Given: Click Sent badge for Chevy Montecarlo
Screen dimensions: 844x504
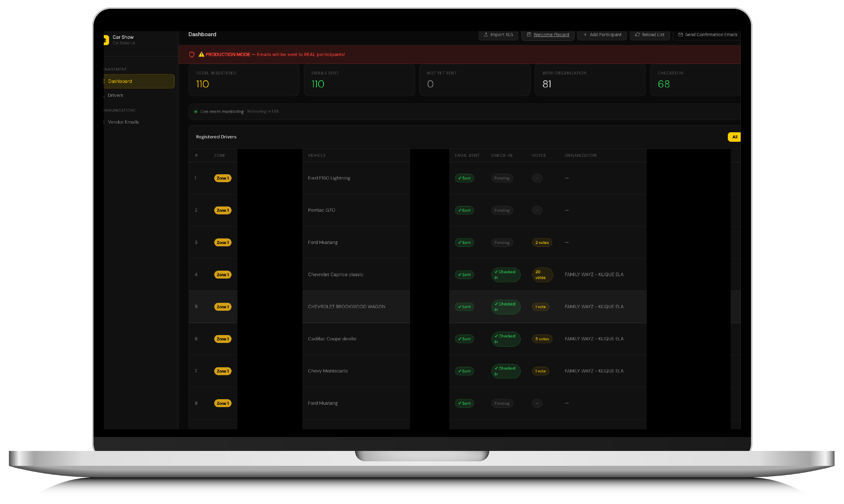Looking at the screenshot, I should (464, 371).
